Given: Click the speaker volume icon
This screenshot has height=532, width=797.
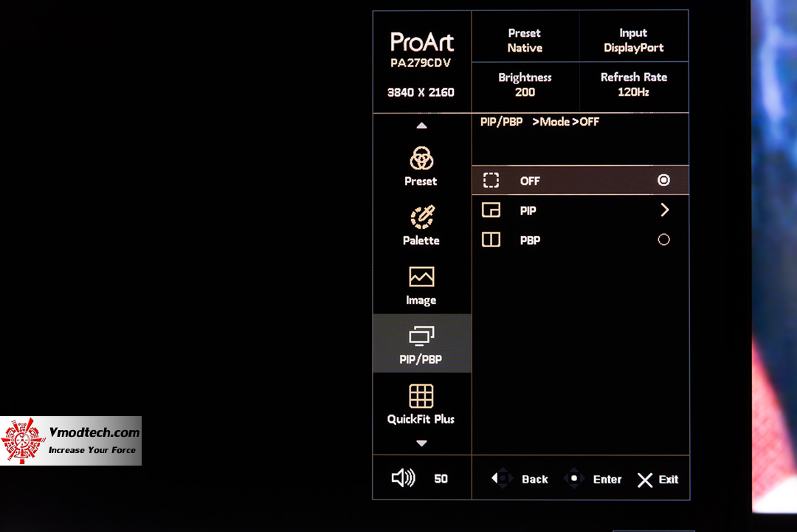Looking at the screenshot, I should click(x=403, y=478).
